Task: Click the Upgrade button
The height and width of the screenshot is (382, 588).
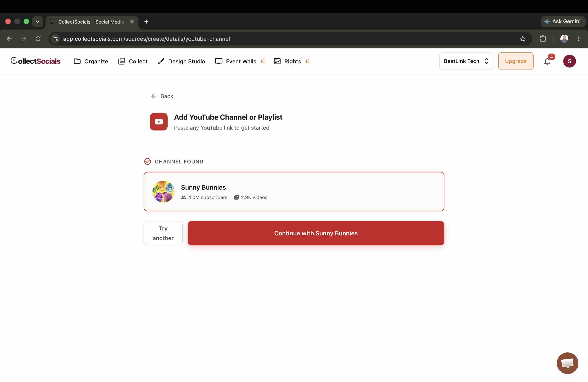Action: pyautogui.click(x=516, y=61)
